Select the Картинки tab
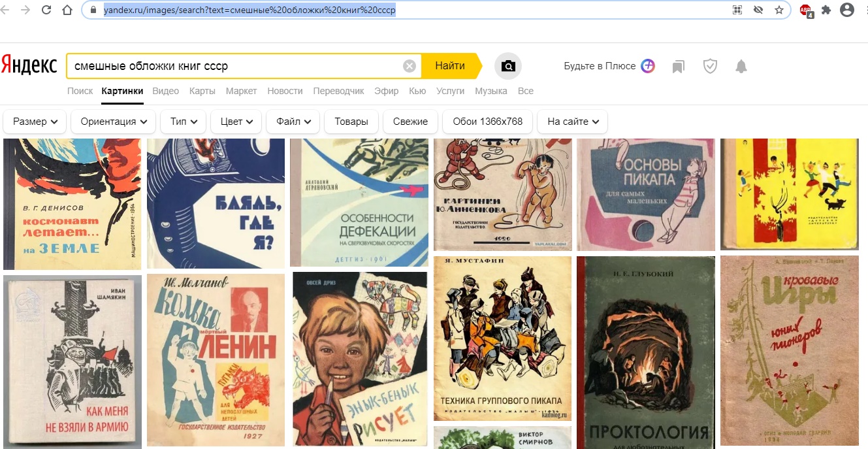The width and height of the screenshot is (868, 449). (x=122, y=91)
